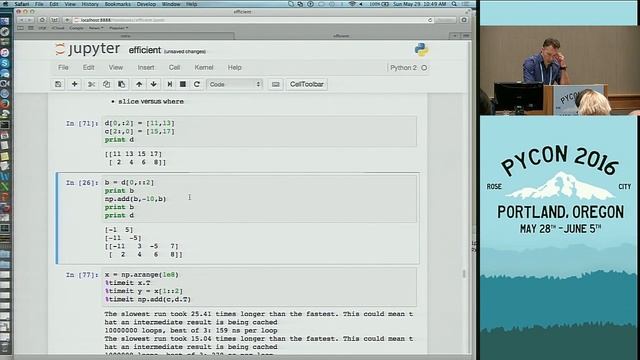640x360 pixels.
Task: Select the cell In [71]
Action: (260, 131)
